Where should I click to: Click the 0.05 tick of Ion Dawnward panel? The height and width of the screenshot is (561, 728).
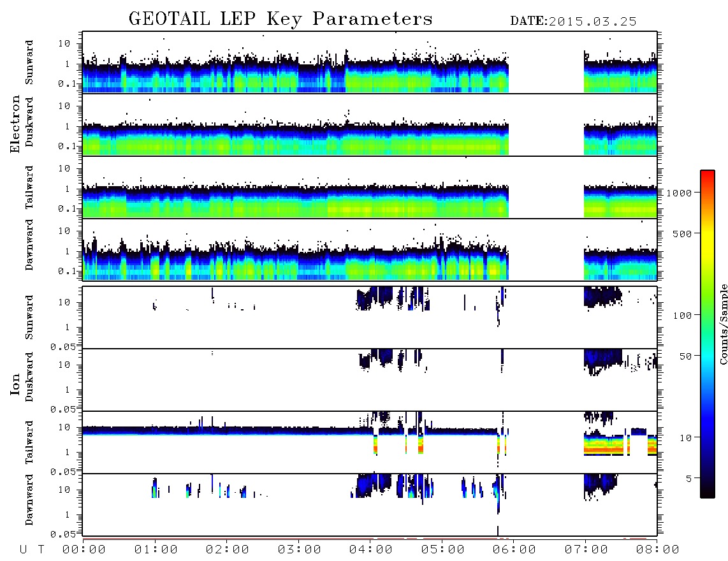(x=62, y=534)
